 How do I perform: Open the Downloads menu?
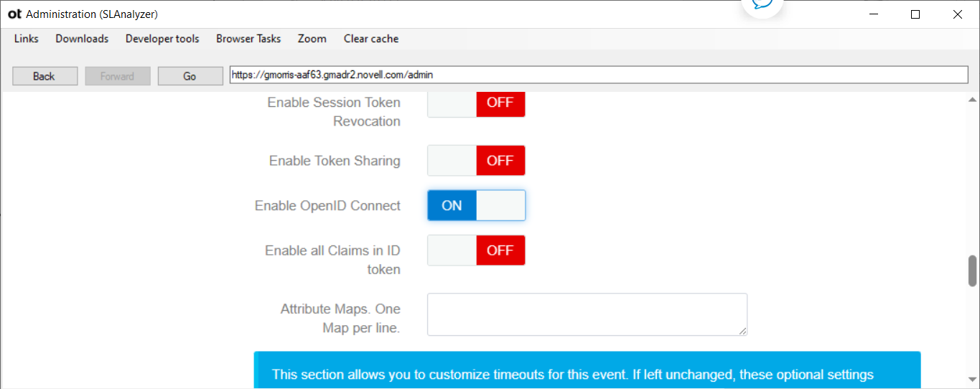click(x=82, y=39)
